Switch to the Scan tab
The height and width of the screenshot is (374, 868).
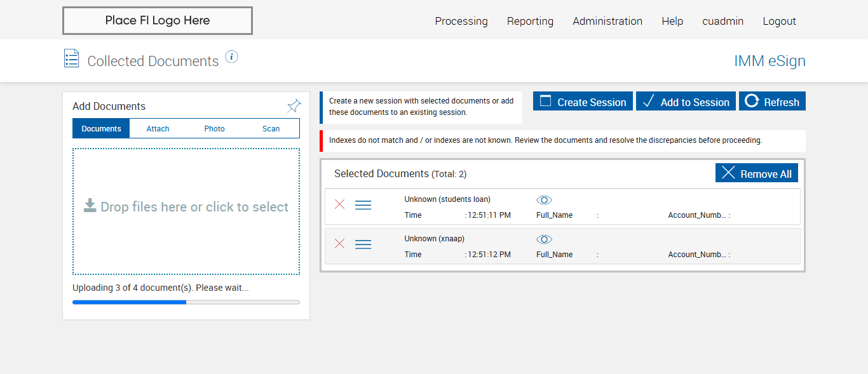tap(271, 129)
